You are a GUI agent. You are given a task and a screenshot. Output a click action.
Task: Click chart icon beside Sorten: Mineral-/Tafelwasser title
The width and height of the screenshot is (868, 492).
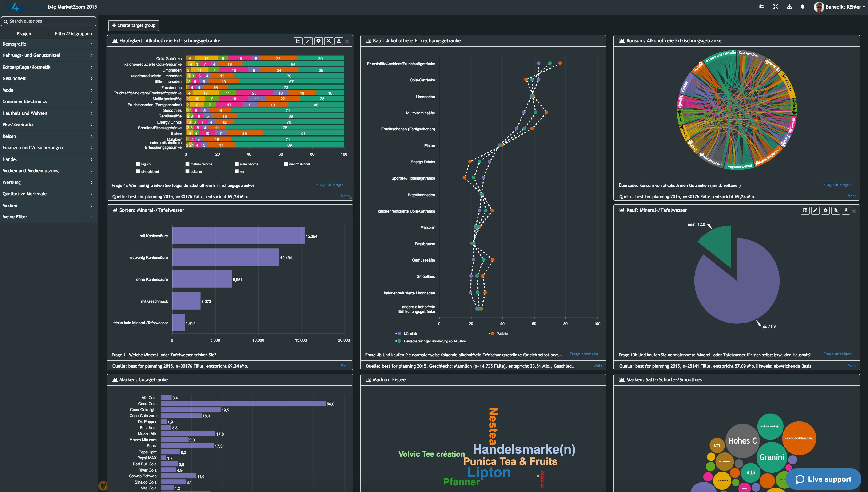click(115, 210)
